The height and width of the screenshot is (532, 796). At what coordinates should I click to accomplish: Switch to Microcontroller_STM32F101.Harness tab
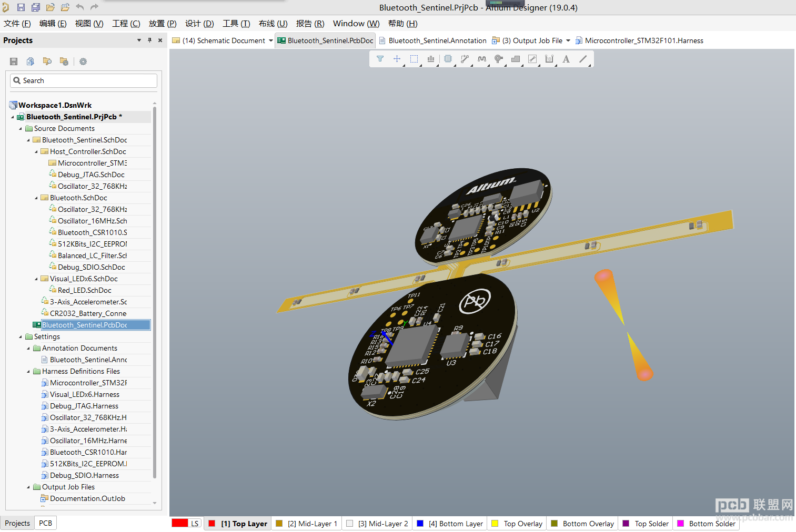(x=639, y=40)
